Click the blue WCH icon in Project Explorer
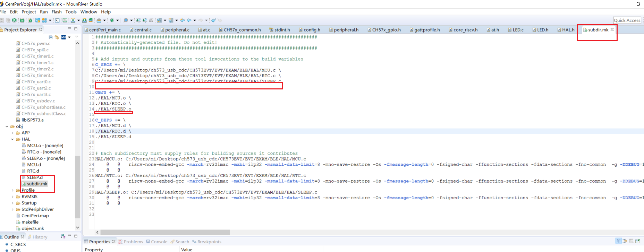The image size is (644, 252). [x=63, y=37]
